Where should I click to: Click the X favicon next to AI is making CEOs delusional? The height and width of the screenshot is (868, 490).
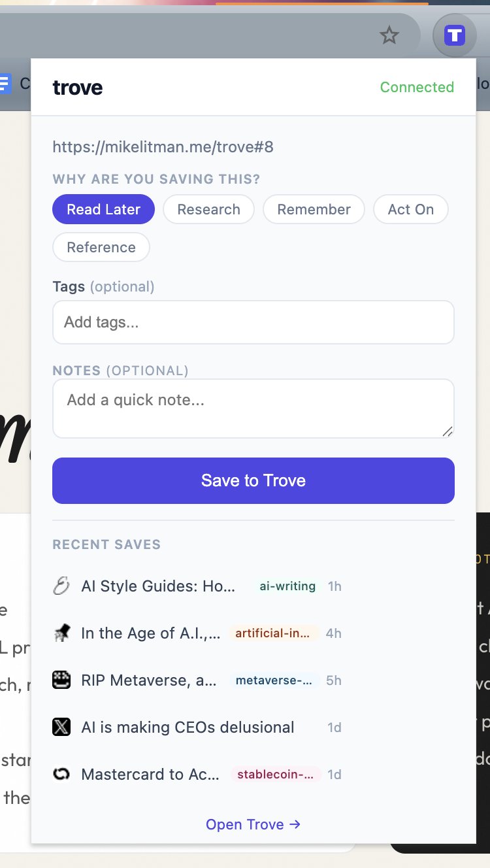[61, 727]
